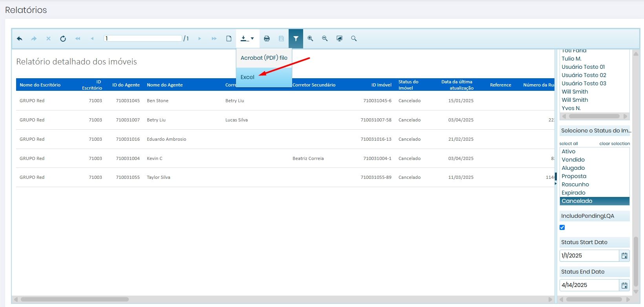Select Expirado status in list
This screenshot has height=307, width=644.
tap(595, 193)
